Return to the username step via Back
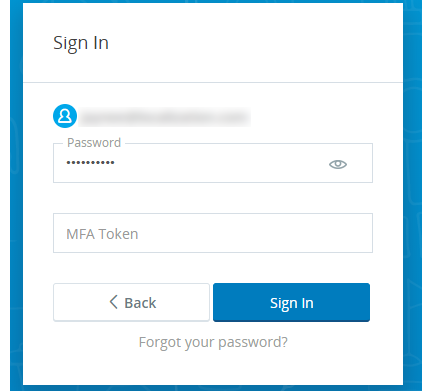 (131, 302)
